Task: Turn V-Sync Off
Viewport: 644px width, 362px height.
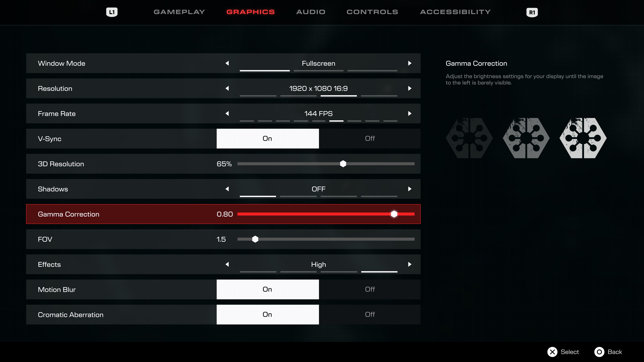Action: (369, 138)
